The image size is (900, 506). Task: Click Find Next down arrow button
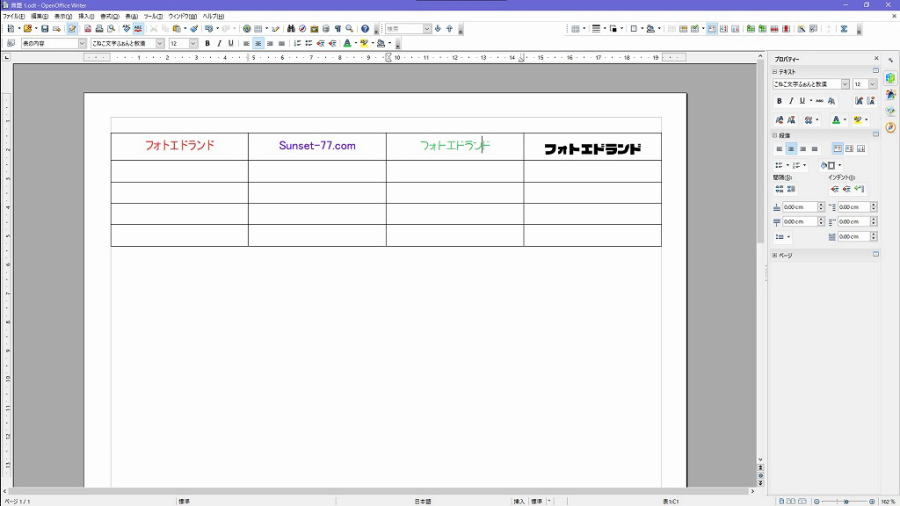438,29
